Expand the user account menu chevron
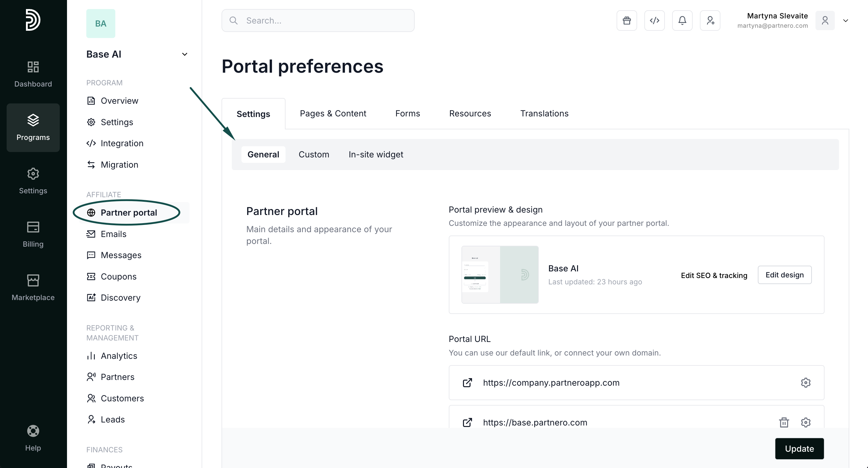 pyautogui.click(x=845, y=21)
